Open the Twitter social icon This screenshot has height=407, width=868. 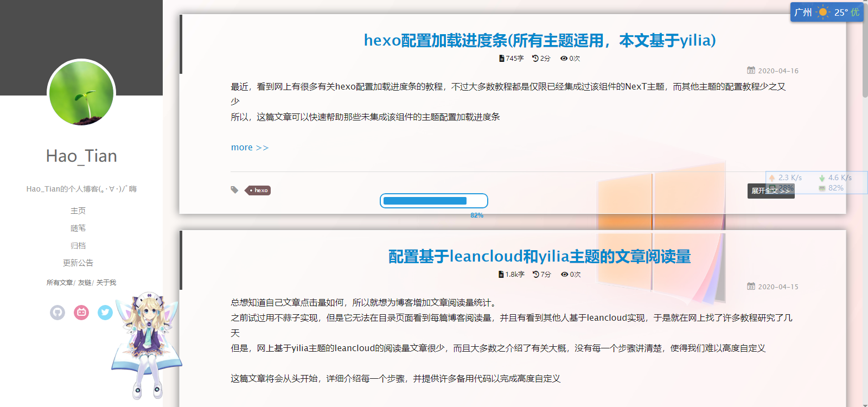point(105,313)
